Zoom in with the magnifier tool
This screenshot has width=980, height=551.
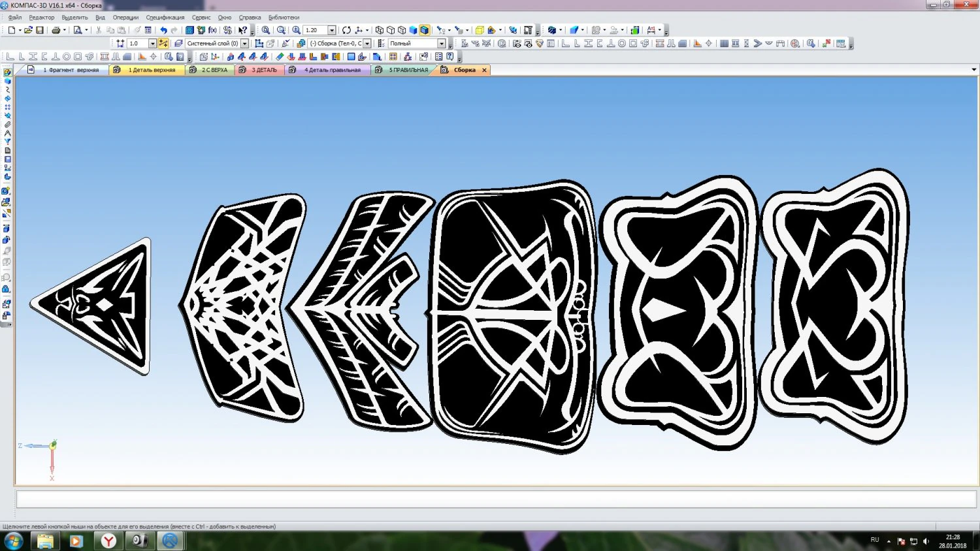click(x=296, y=30)
